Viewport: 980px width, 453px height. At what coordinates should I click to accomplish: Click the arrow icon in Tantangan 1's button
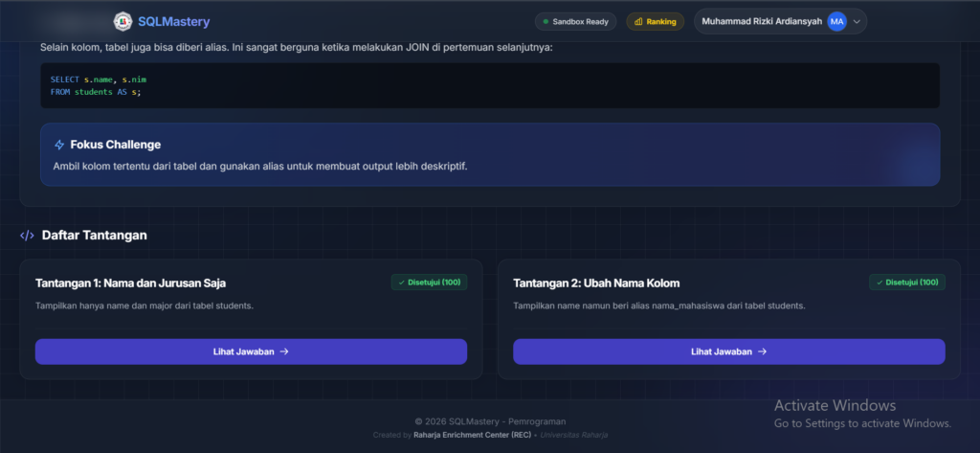point(284,351)
